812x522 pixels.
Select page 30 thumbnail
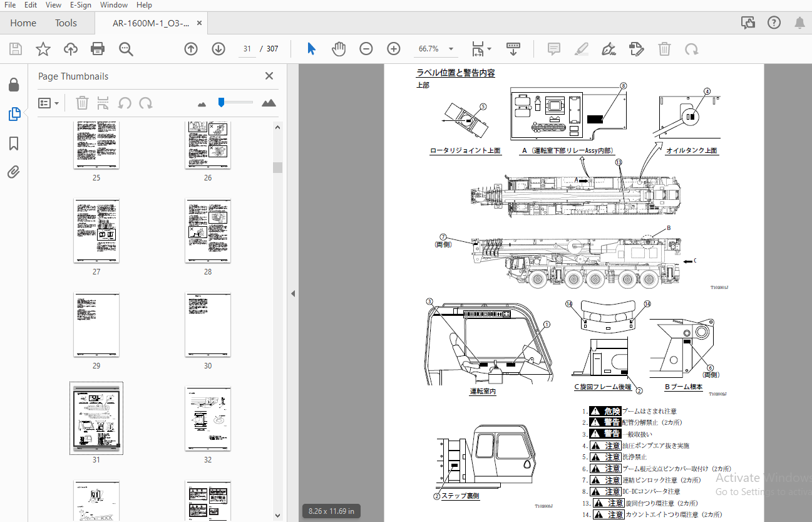pos(208,325)
